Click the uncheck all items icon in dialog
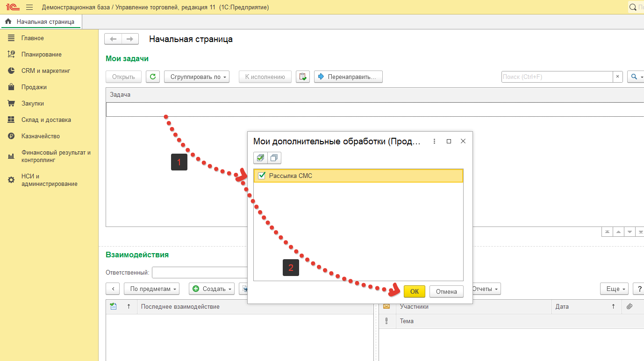The width and height of the screenshot is (644, 361). [x=274, y=158]
